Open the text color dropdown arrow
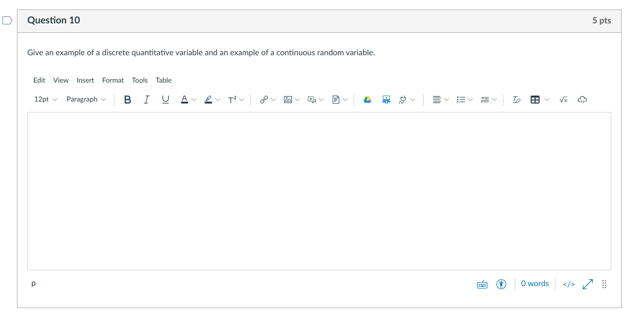 pyautogui.click(x=195, y=100)
